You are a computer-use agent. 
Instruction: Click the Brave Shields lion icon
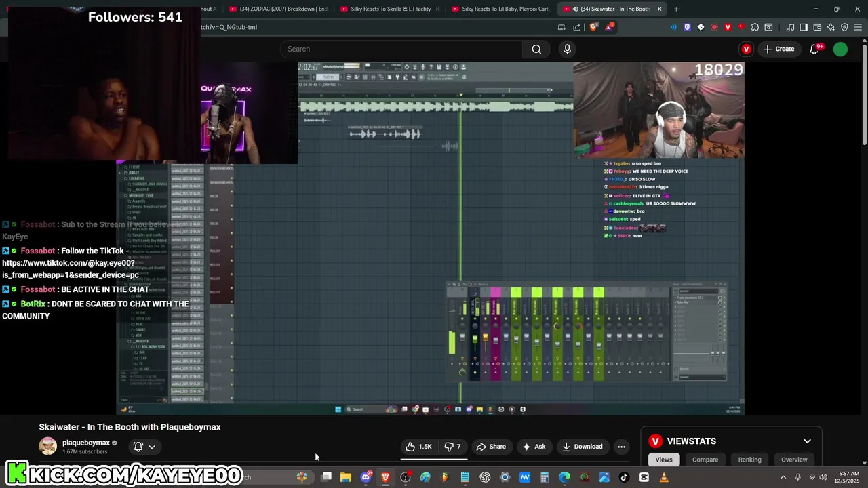pyautogui.click(x=594, y=27)
